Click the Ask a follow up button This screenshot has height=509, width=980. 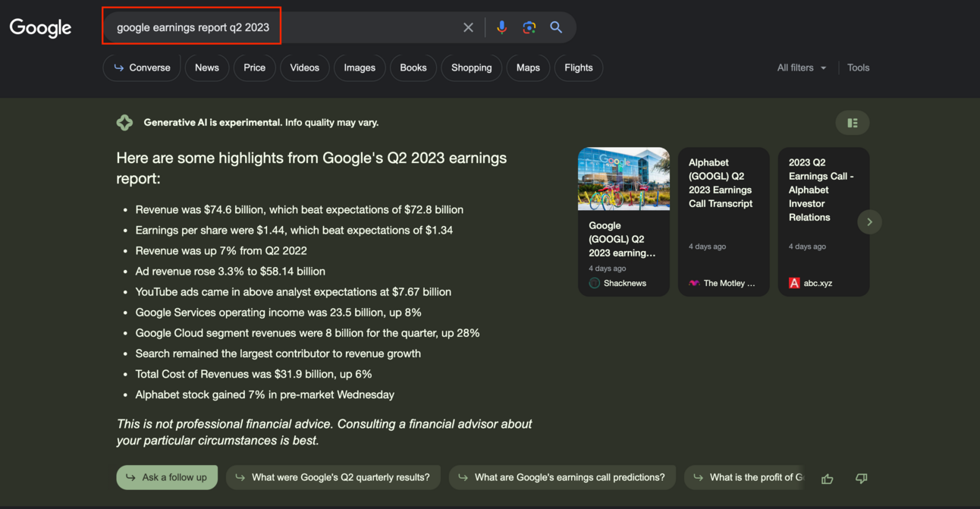click(x=167, y=477)
